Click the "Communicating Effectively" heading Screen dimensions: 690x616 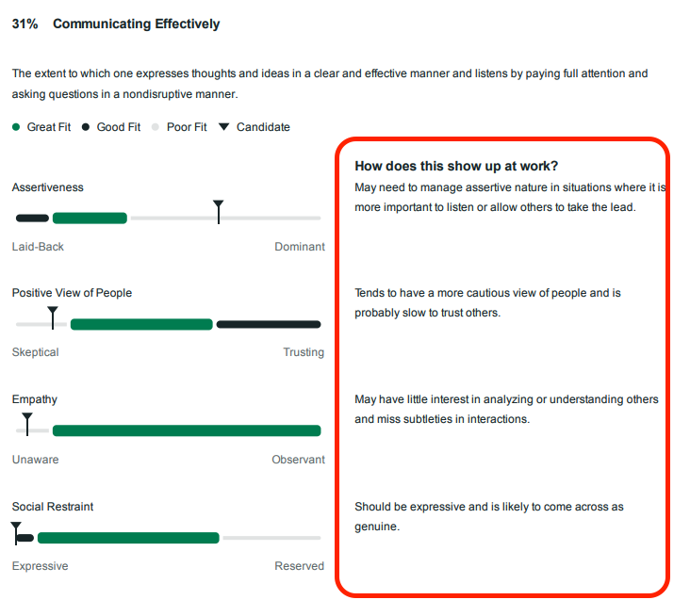pyautogui.click(x=136, y=24)
